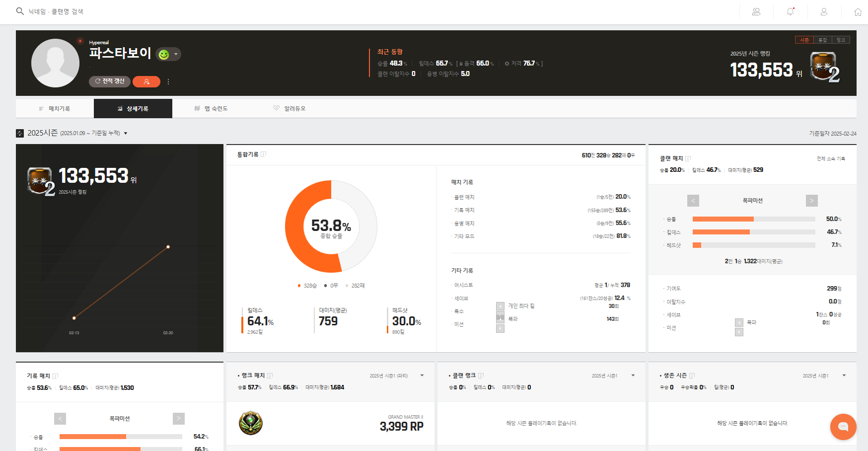This screenshot has width=868, height=451.
Task: Open the notifications bell icon
Action: point(790,11)
